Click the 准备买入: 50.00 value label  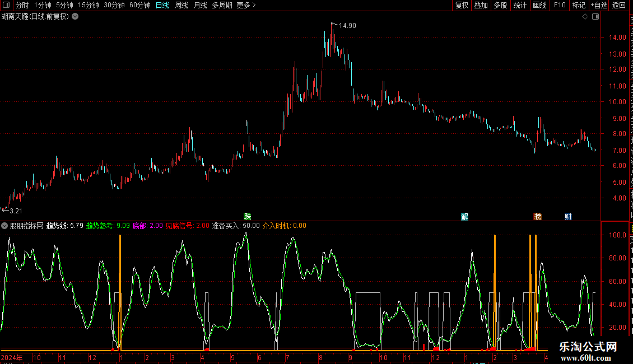click(x=236, y=226)
